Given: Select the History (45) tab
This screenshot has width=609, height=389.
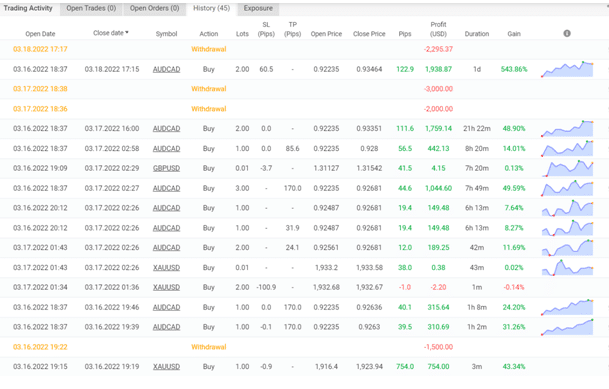Looking at the screenshot, I should (x=211, y=8).
